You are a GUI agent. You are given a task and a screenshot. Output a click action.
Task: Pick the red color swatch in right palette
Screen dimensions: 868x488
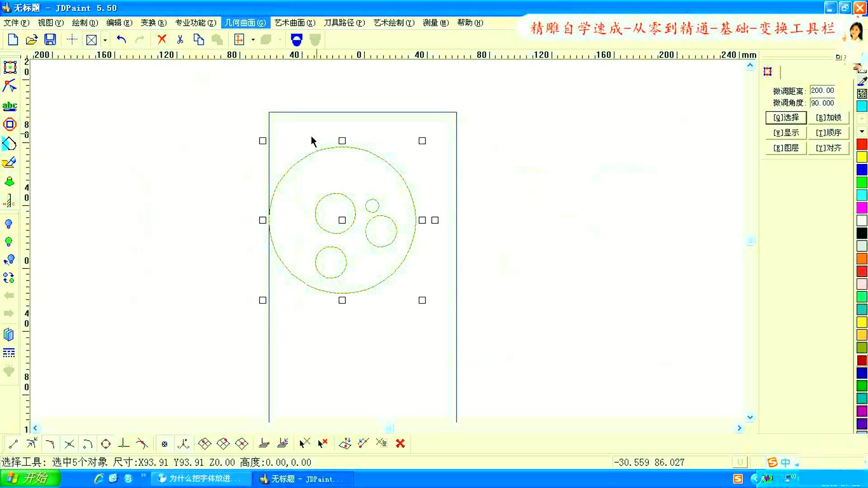[862, 144]
